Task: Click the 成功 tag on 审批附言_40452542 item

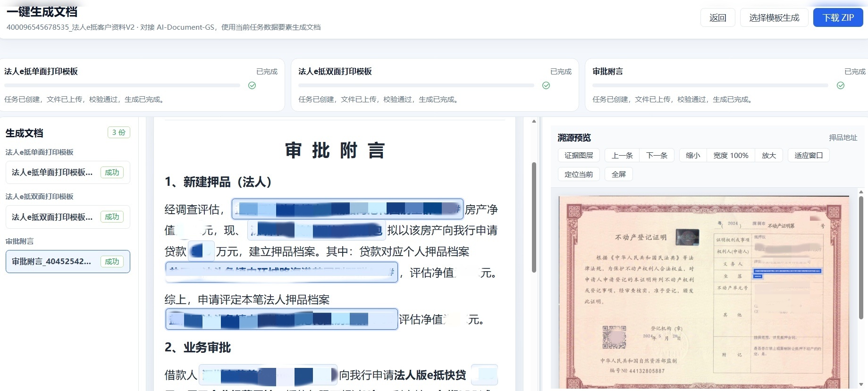Action: click(112, 262)
